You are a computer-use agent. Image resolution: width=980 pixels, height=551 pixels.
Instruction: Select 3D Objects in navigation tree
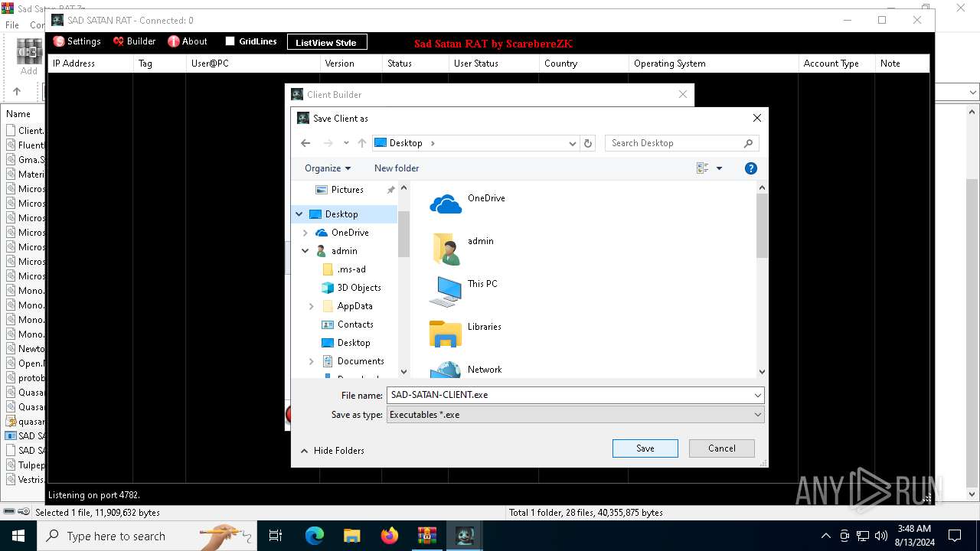[x=359, y=288]
